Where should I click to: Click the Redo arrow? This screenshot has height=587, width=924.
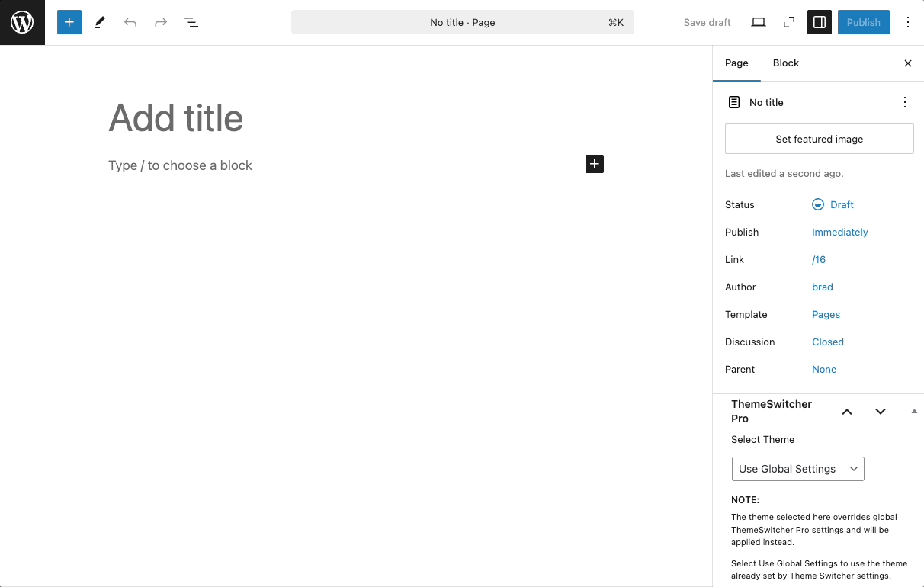[x=161, y=22]
